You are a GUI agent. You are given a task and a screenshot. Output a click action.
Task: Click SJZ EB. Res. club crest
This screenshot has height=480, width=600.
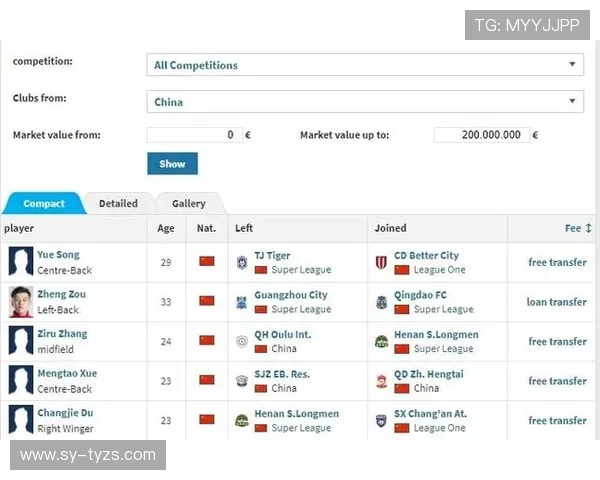point(241,381)
